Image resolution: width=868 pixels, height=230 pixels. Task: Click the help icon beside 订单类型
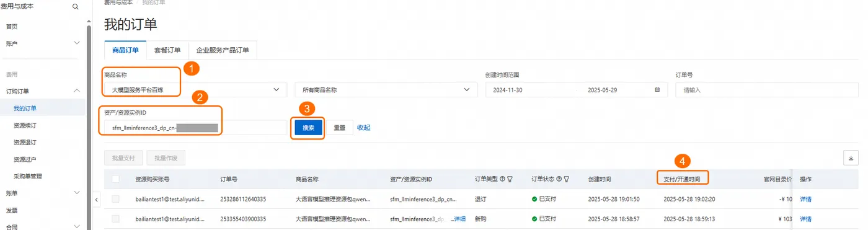coord(502,179)
